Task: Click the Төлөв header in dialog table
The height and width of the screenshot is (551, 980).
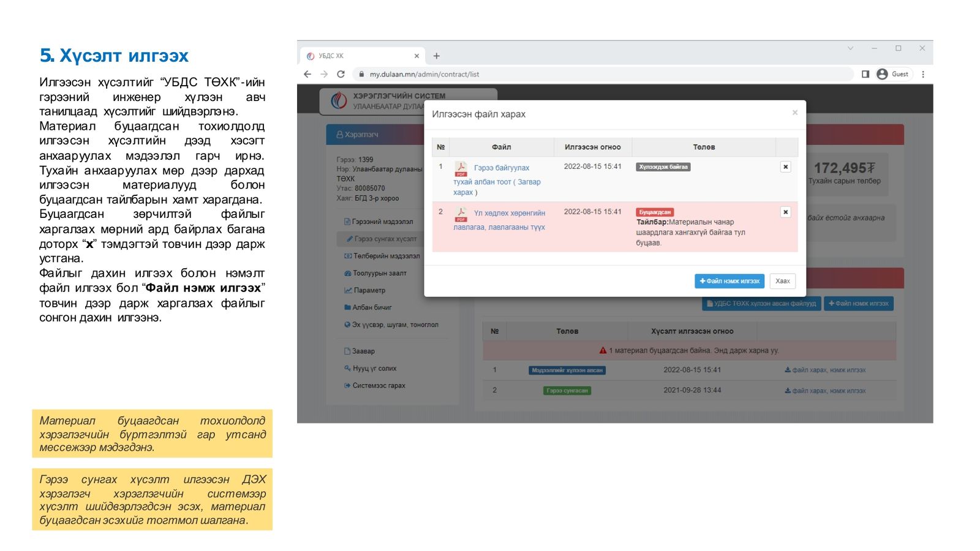Action: 704,147
